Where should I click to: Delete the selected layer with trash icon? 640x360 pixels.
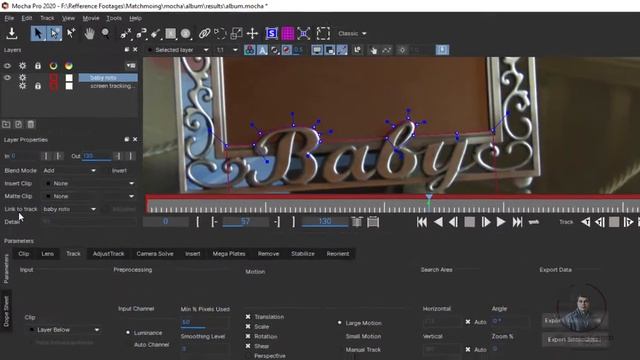(x=31, y=124)
